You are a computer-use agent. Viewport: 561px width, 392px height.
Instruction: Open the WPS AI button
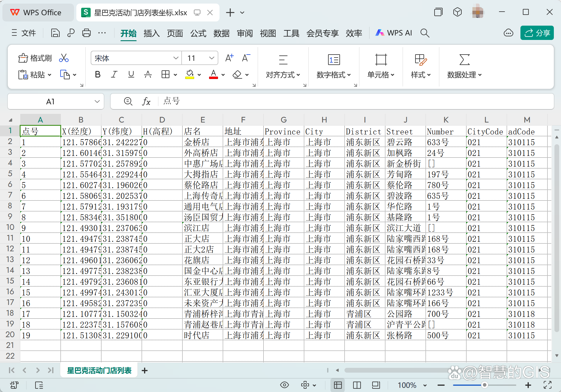[x=394, y=33]
